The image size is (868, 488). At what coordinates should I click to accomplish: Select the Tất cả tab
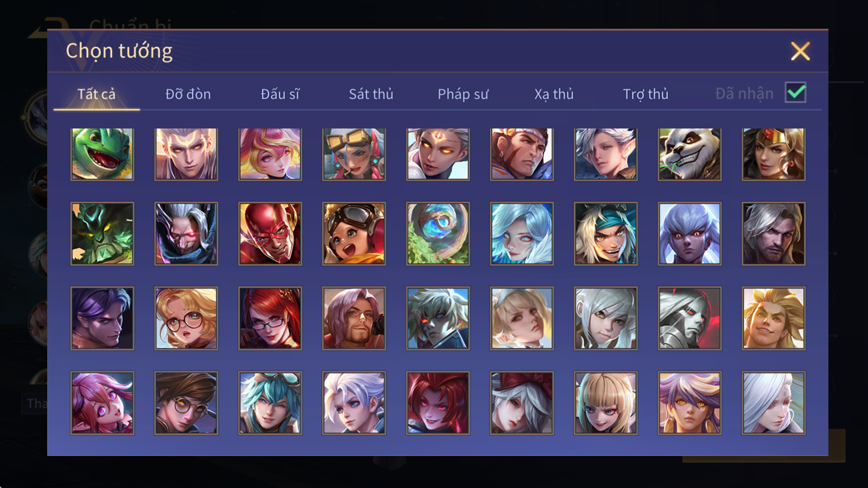pos(97,94)
